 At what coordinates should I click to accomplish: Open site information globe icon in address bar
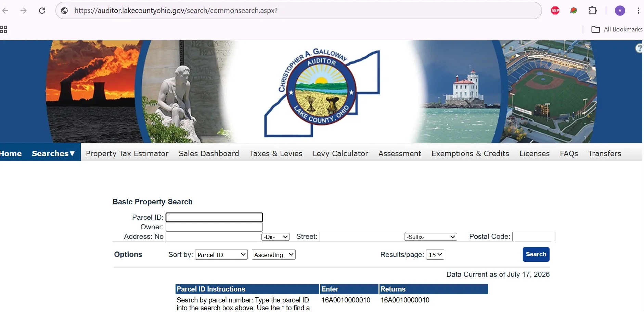(64, 11)
